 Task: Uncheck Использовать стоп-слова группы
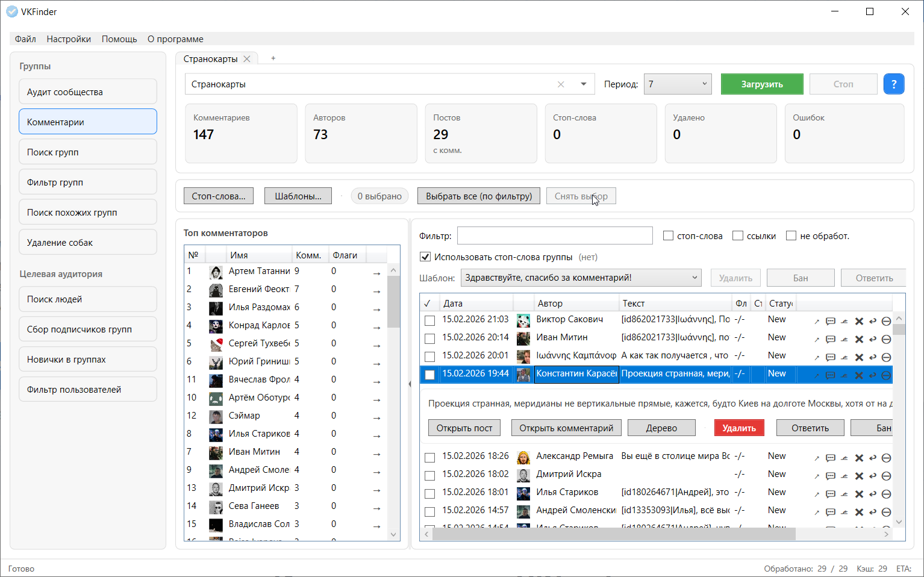pos(425,257)
